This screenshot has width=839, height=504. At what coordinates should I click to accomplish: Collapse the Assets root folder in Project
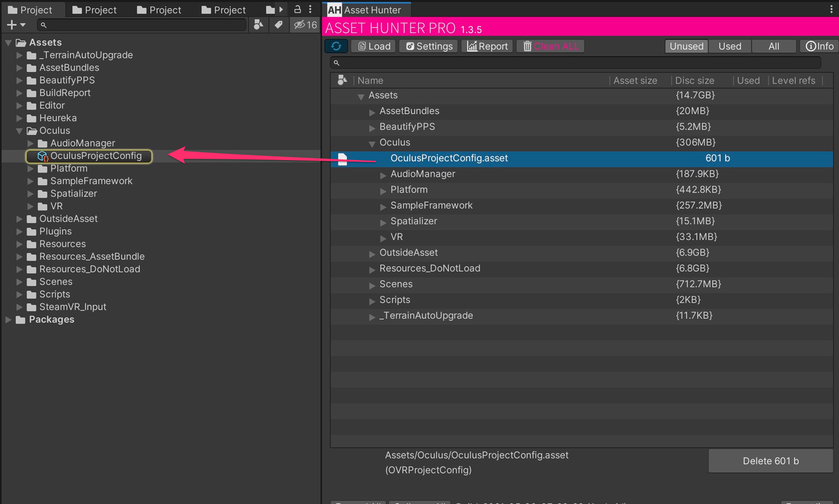coord(8,43)
